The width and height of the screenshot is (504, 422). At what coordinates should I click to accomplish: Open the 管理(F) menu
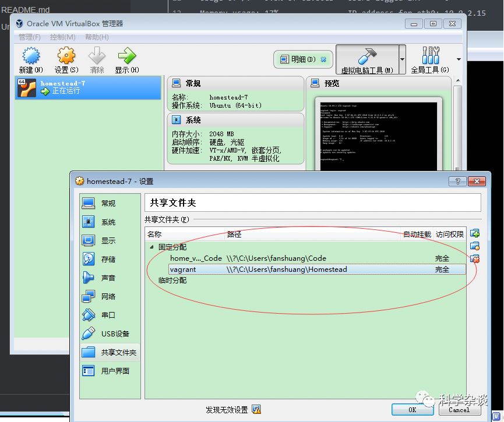30,37
